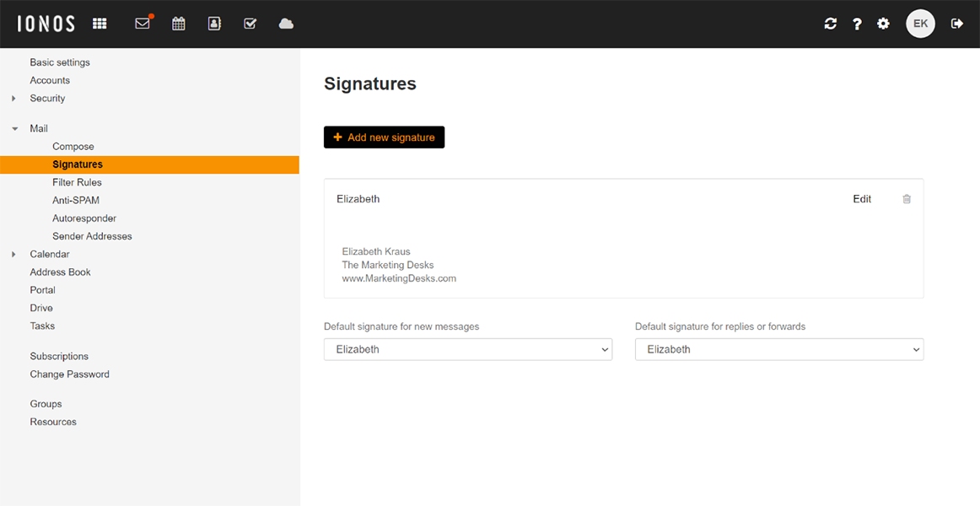Open Subscriptions settings
The height and width of the screenshot is (506, 980).
coord(59,357)
